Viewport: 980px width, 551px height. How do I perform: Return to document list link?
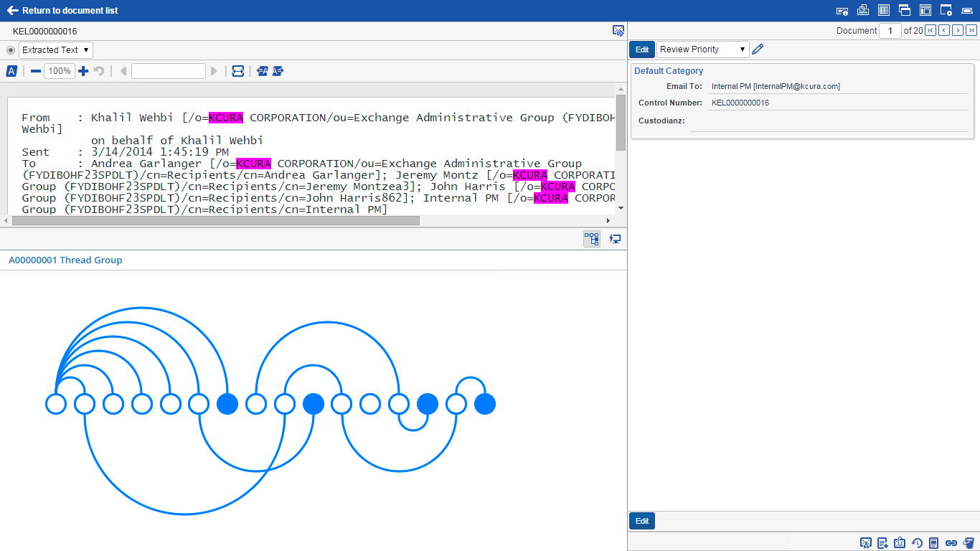(62, 11)
